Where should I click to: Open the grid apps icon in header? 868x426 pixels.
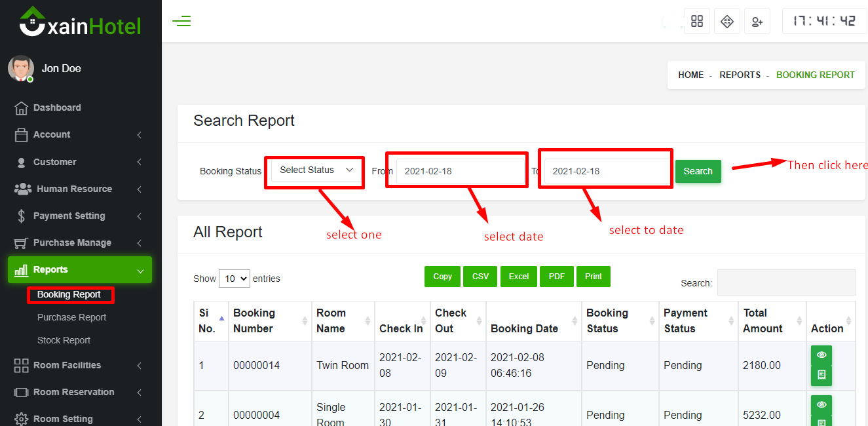tap(697, 22)
